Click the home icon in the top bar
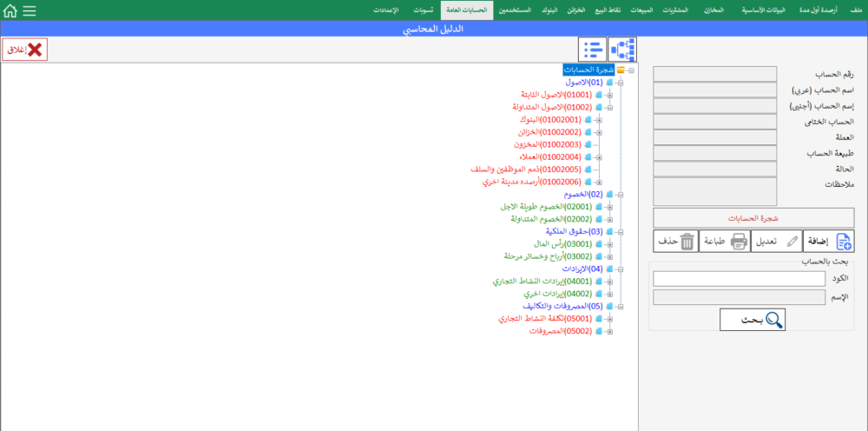868x431 pixels. (10, 11)
